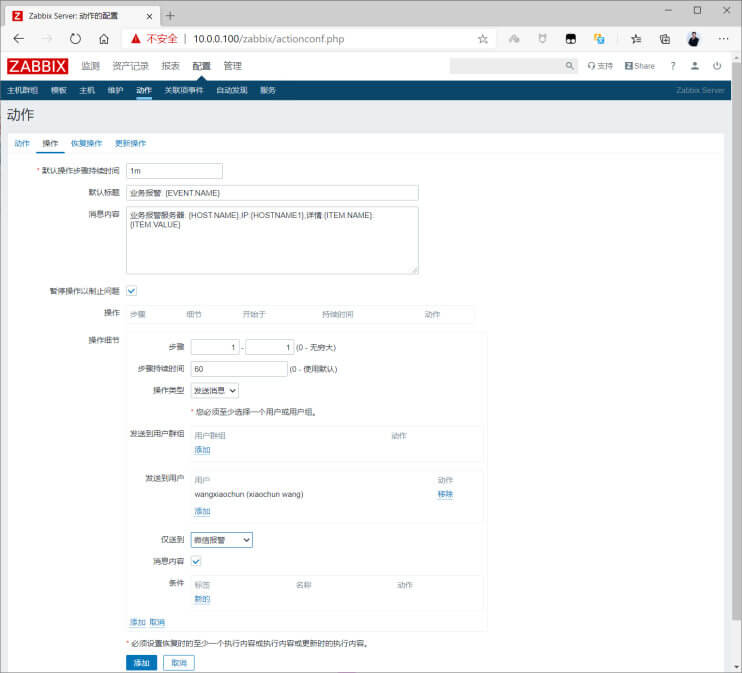Open the Zabbix help question icon
742x673 pixels.
click(673, 66)
